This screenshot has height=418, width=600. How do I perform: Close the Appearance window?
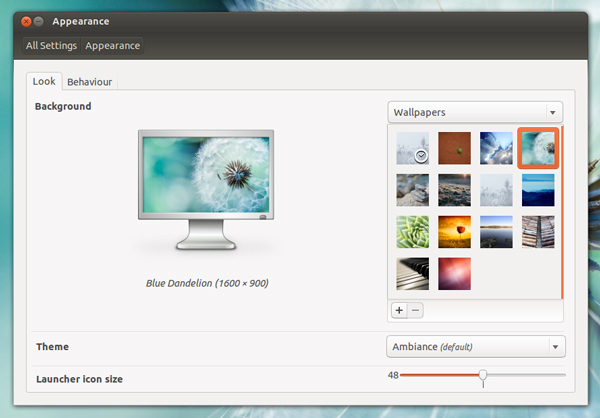click(26, 21)
